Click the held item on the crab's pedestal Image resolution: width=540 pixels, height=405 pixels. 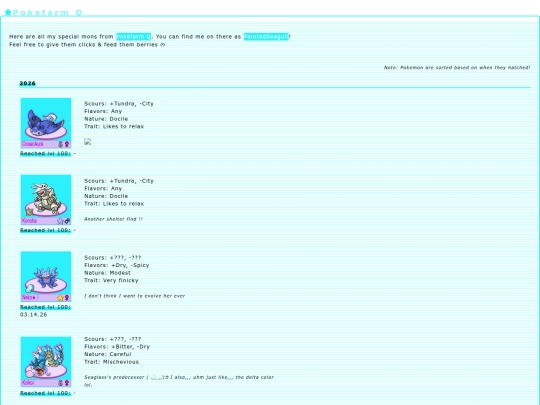tap(30, 289)
